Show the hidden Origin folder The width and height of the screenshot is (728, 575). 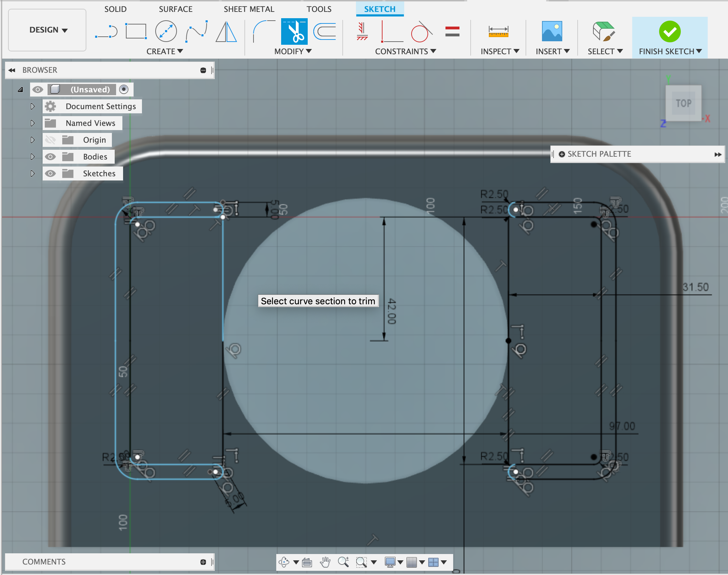coord(50,140)
